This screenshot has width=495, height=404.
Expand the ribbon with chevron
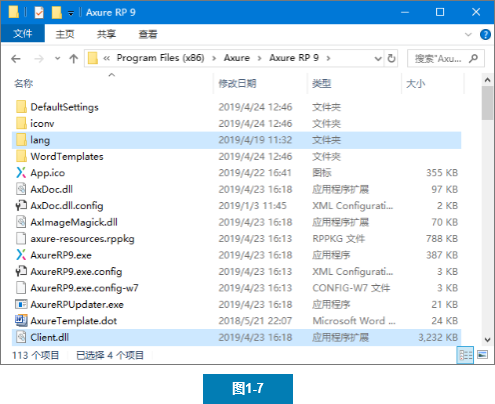click(x=468, y=34)
